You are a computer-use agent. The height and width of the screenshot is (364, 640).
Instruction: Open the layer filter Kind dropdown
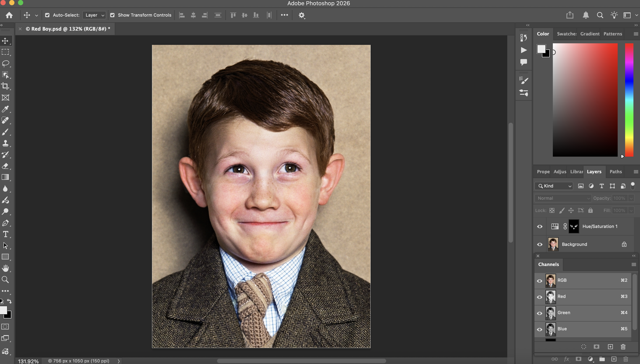[x=554, y=186]
